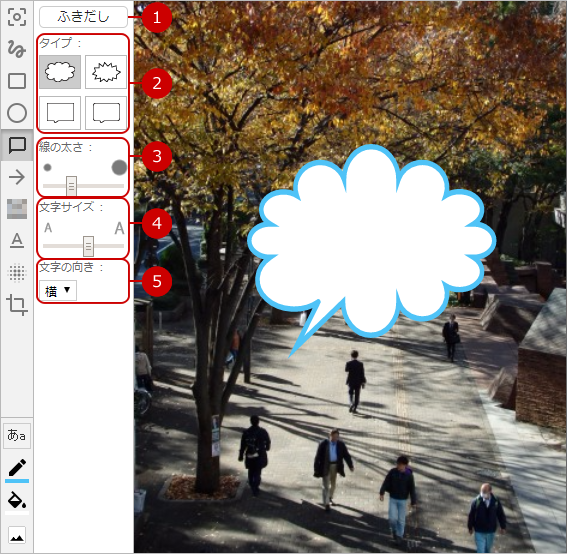Screen dimensions: 567x554
Task: Choose the dotted blur effect tool
Action: coord(17,272)
